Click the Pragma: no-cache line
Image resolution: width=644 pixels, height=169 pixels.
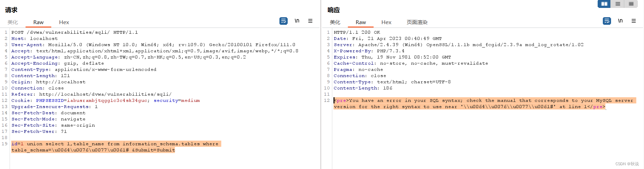pos(358,70)
